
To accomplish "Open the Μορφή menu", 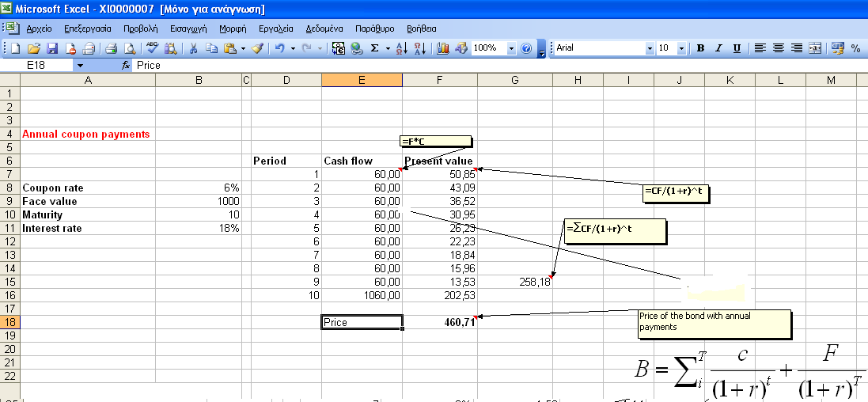I will tap(233, 28).
